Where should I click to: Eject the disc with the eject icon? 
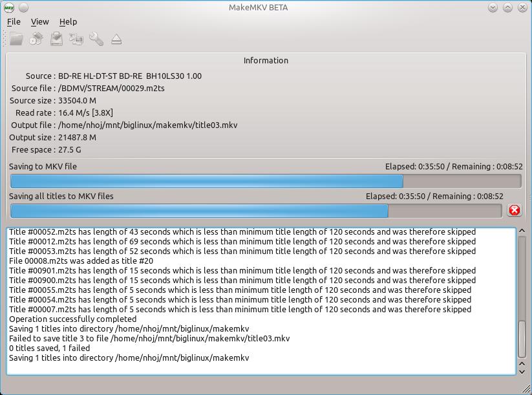coord(116,39)
